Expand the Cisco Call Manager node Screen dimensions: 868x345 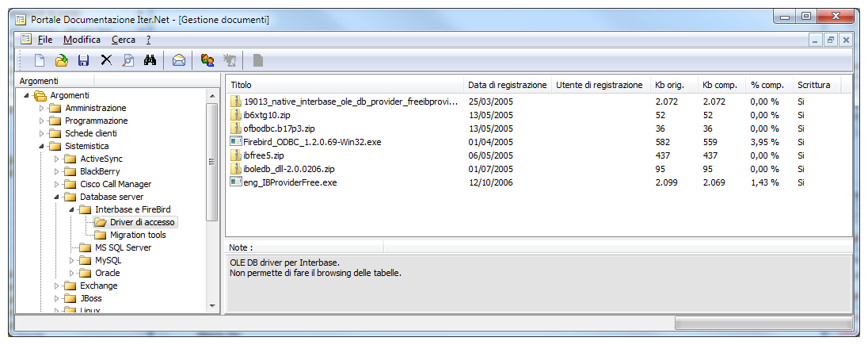click(x=56, y=184)
